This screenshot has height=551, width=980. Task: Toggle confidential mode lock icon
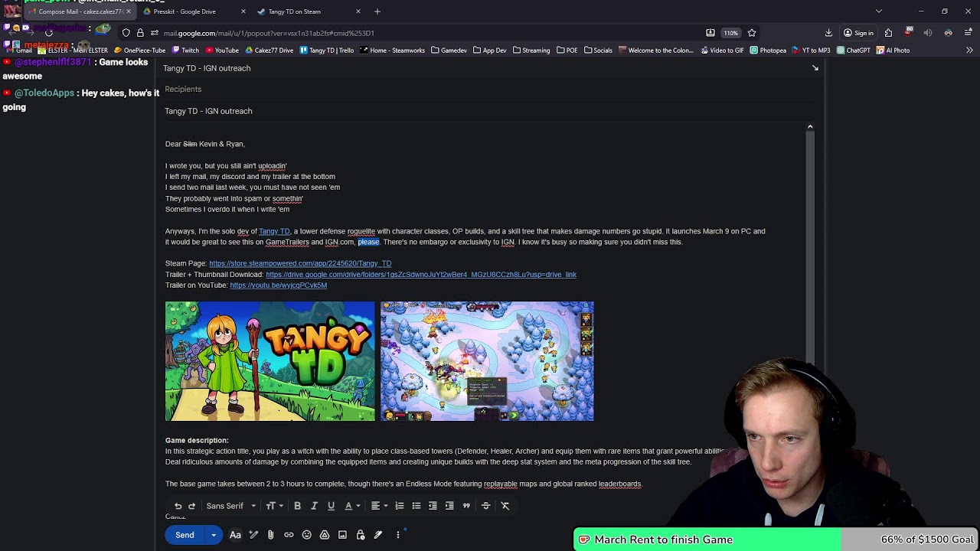click(361, 535)
